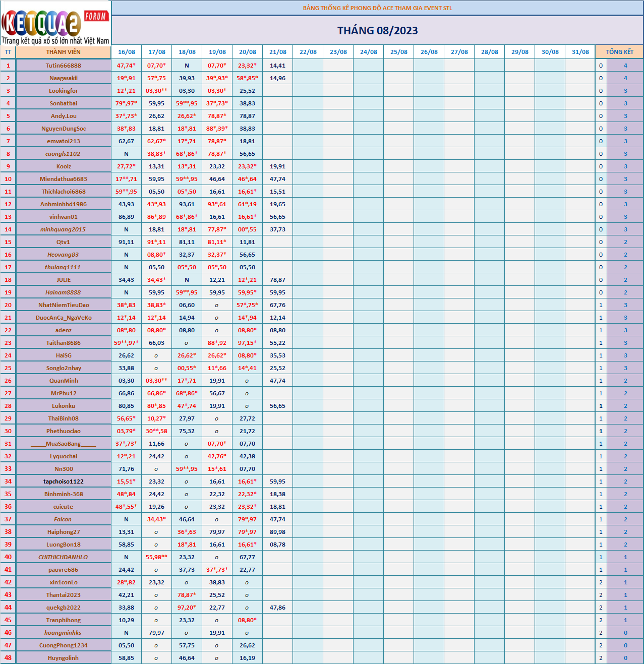644x664 pixels.
Task: Click Tutin666888's 16/08 cell 47,74*
Action: point(127,66)
